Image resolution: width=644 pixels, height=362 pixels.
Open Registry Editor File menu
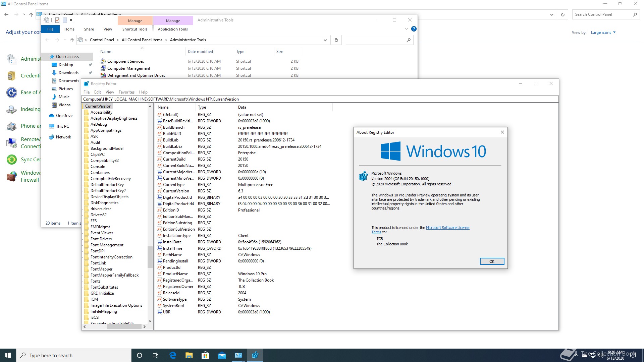[x=87, y=92]
